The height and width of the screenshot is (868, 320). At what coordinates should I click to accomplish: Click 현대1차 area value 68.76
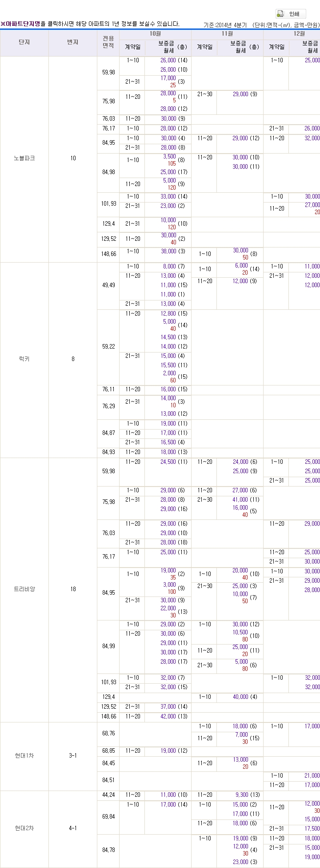tap(108, 733)
